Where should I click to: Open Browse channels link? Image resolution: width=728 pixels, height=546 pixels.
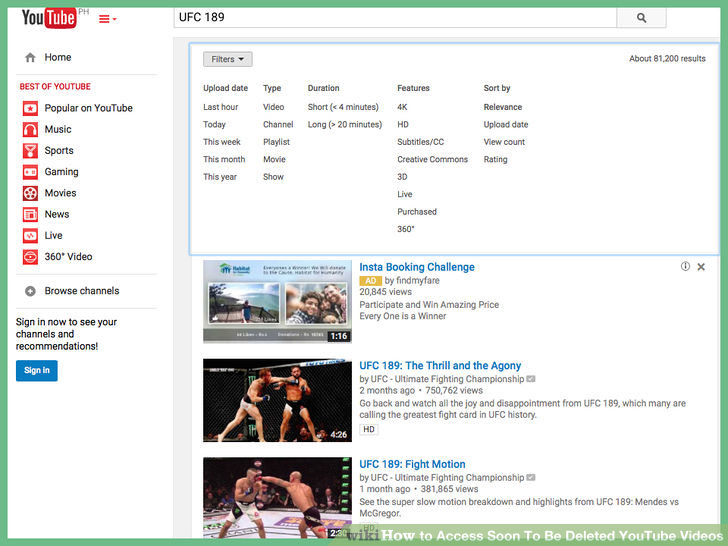click(82, 291)
